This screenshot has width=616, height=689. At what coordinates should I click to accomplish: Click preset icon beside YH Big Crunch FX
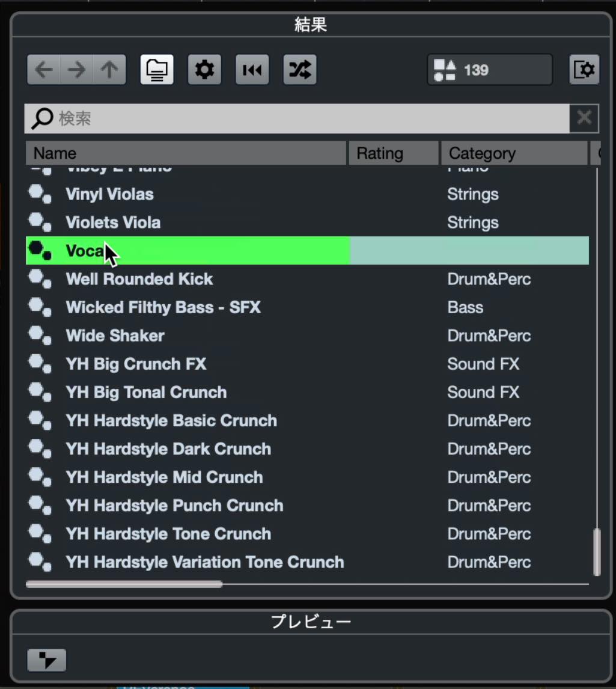[x=40, y=364]
